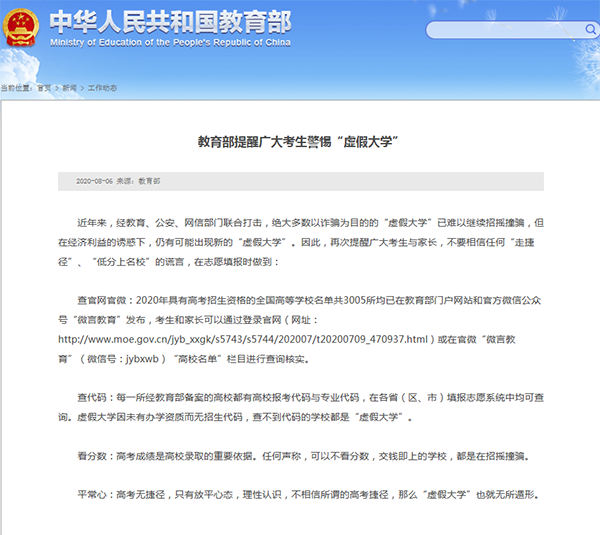Click the publication date 2020-08-06
600x535 pixels.
pyautogui.click(x=94, y=181)
